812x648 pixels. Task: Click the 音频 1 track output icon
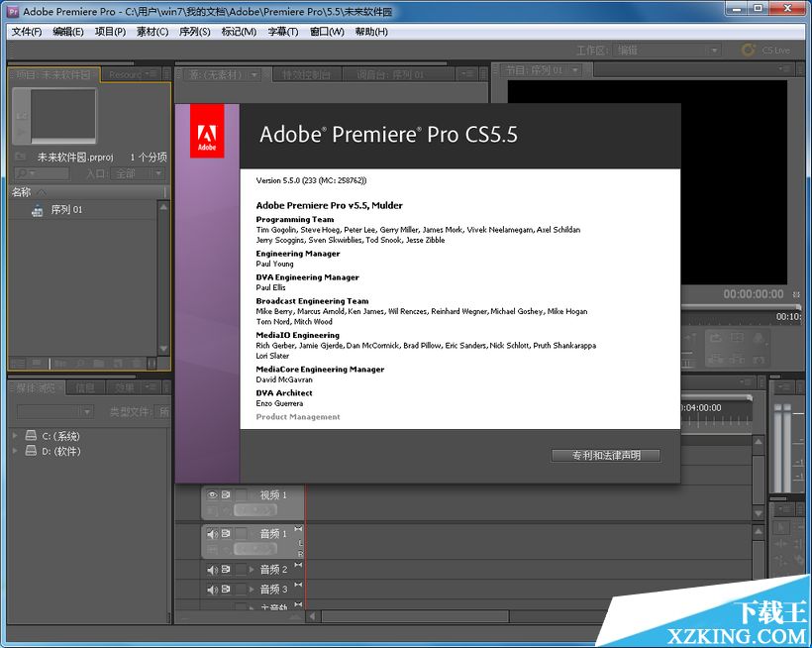(x=226, y=533)
